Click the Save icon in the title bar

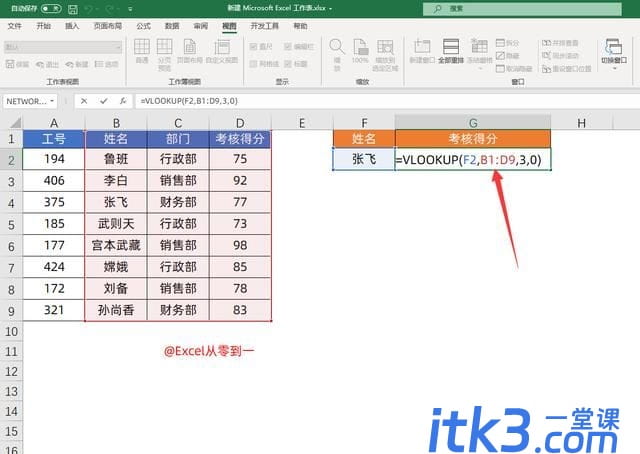[73, 9]
